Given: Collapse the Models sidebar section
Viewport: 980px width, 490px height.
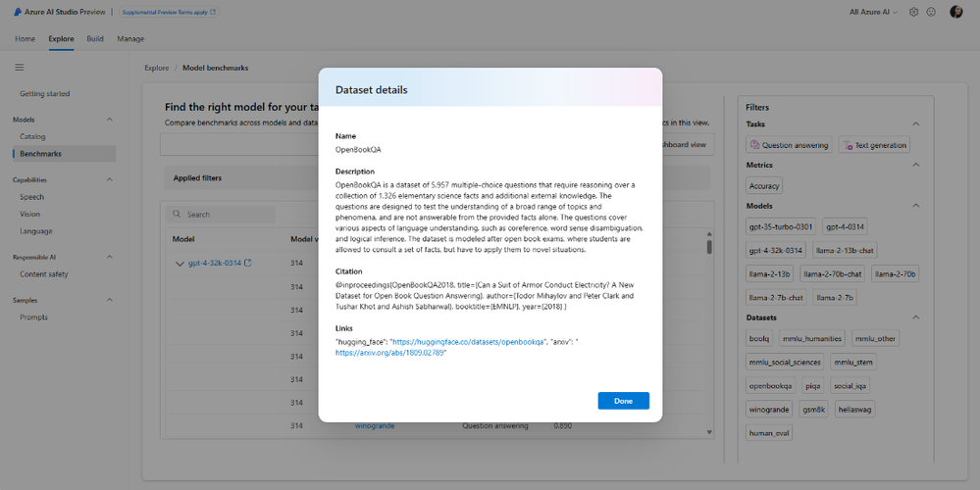Looking at the screenshot, I should point(109,120).
